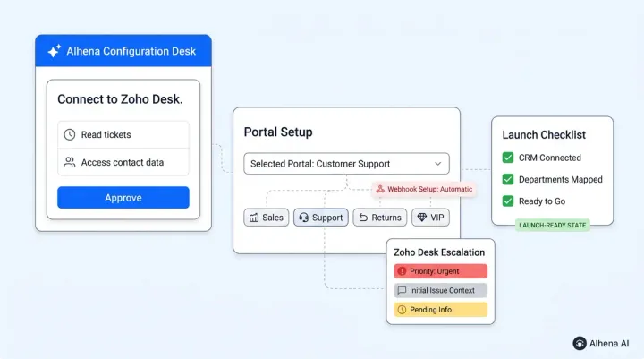Click the return arrow icon on Returns chip

point(363,218)
